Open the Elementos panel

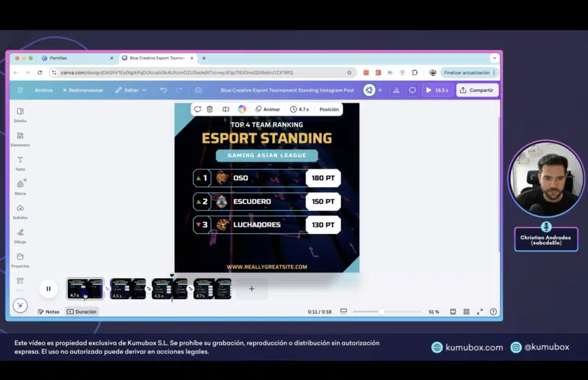(x=20, y=139)
